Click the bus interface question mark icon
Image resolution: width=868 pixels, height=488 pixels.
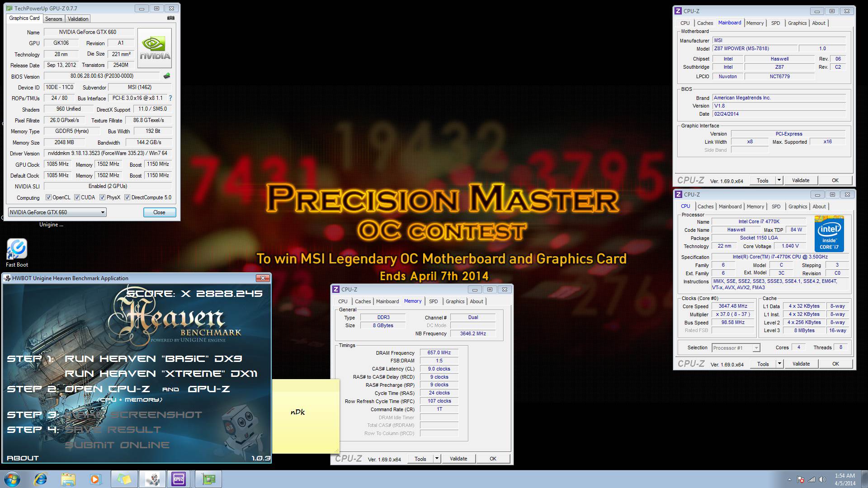coord(170,98)
